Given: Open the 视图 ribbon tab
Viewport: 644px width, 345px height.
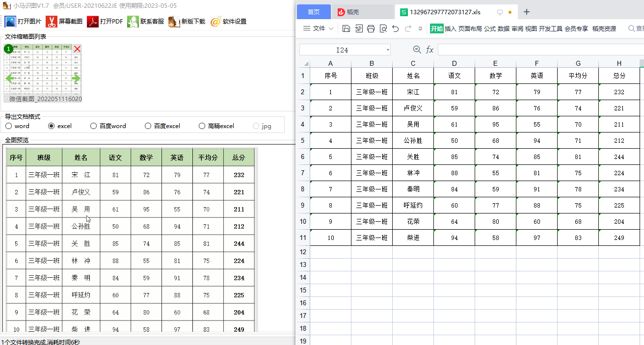Looking at the screenshot, I should pyautogui.click(x=531, y=28).
